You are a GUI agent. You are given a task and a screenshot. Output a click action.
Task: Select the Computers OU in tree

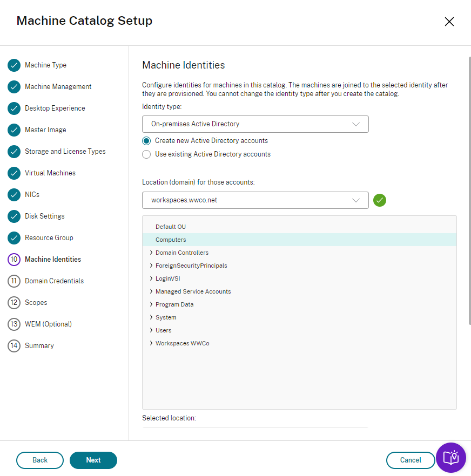[x=171, y=240]
